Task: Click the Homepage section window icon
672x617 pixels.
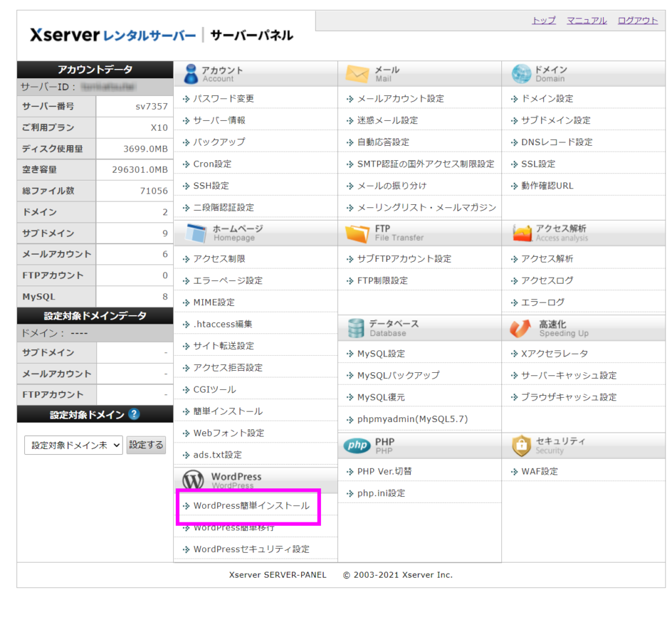Action: [196, 233]
